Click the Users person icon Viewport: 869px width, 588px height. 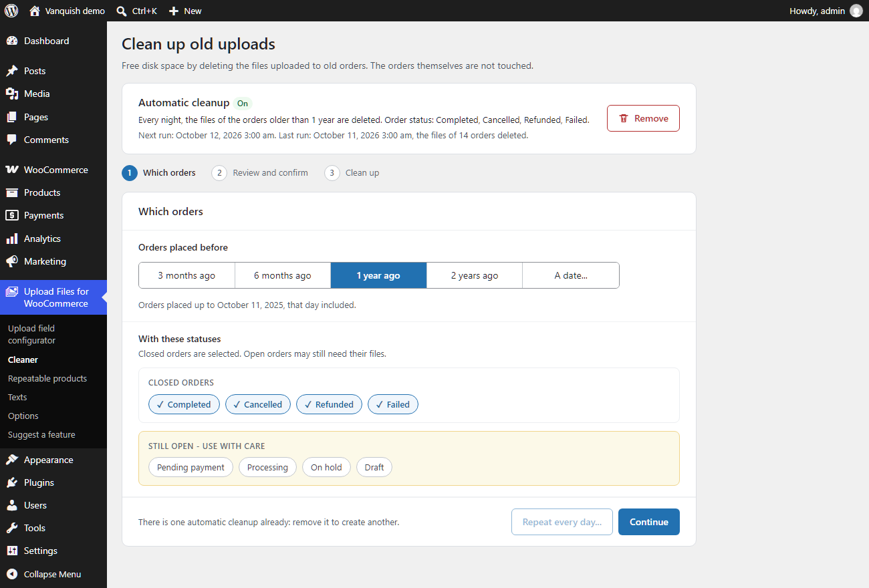pos(12,505)
